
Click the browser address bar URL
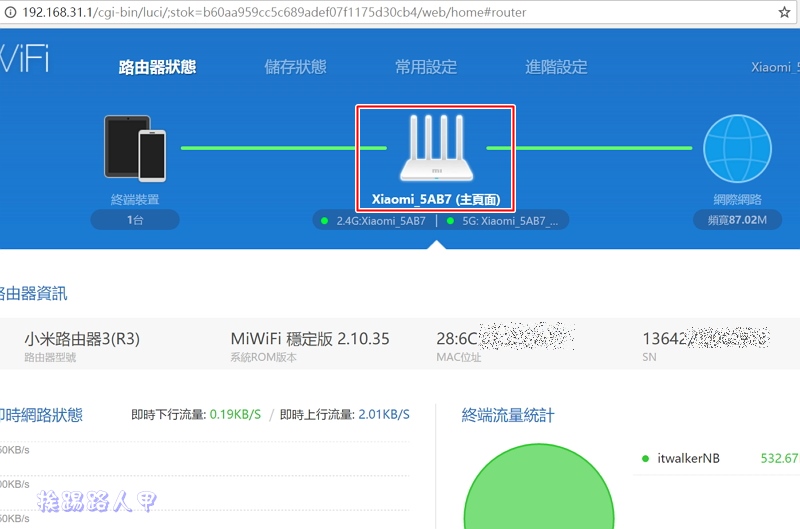pyautogui.click(x=274, y=12)
